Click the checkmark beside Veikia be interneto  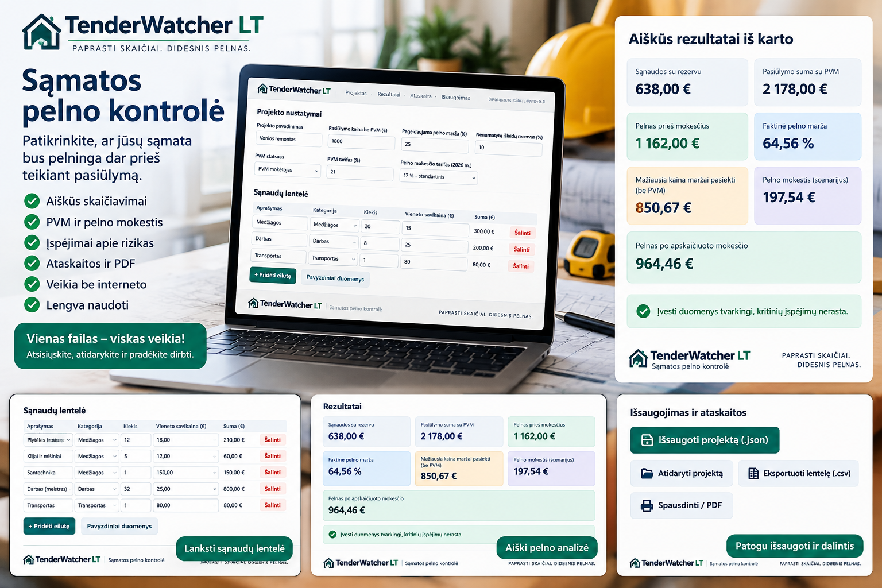32,284
